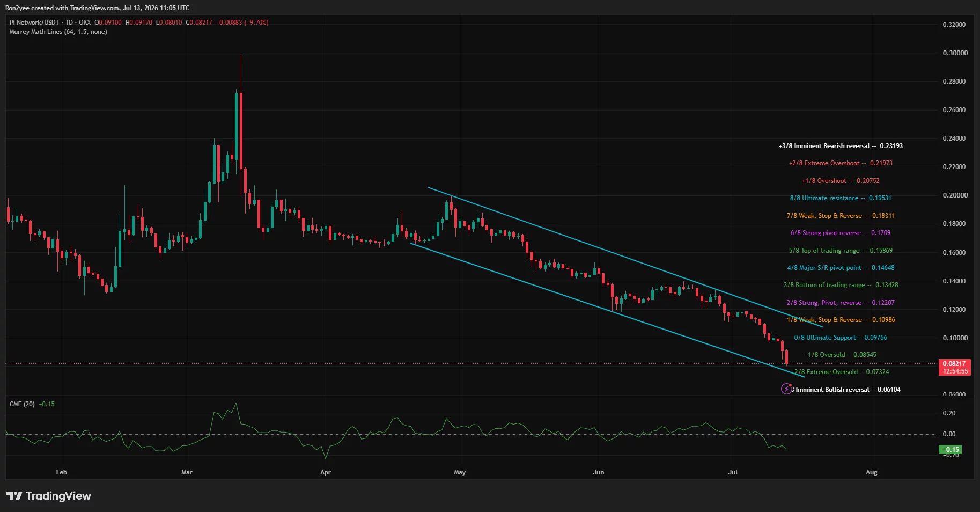
Task: Click the TradingView logo at bottom left
Action: pyautogui.click(x=49, y=496)
